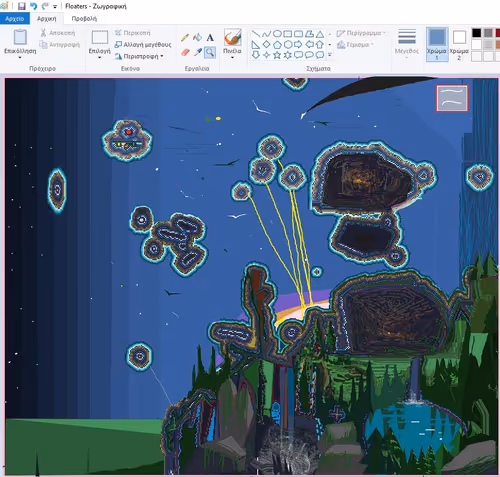500x477 pixels.
Task: Click the Undo arrow icon
Action: click(33, 6)
